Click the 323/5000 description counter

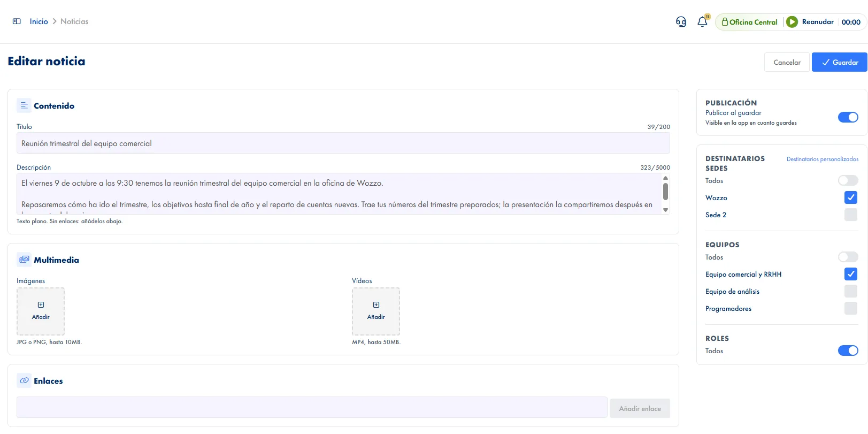(655, 167)
